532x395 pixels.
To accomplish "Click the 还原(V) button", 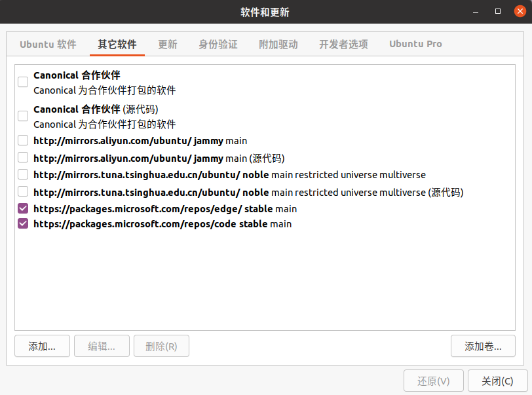I will 433,381.
